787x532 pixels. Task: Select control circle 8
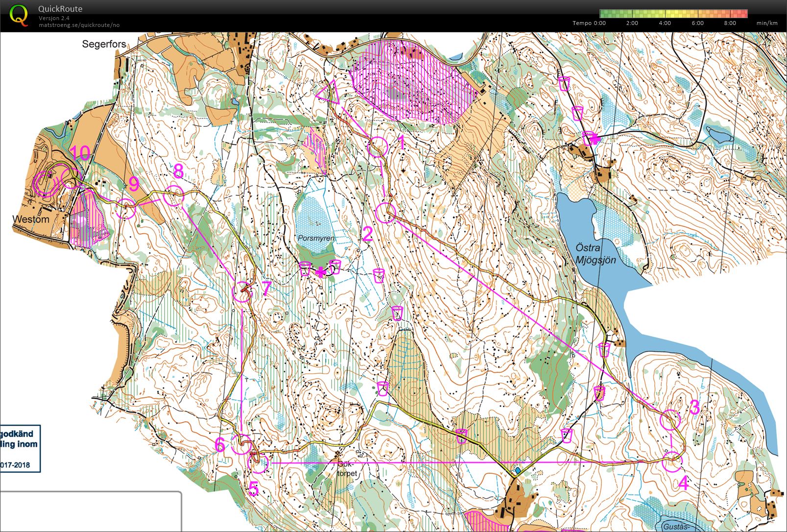(x=173, y=196)
